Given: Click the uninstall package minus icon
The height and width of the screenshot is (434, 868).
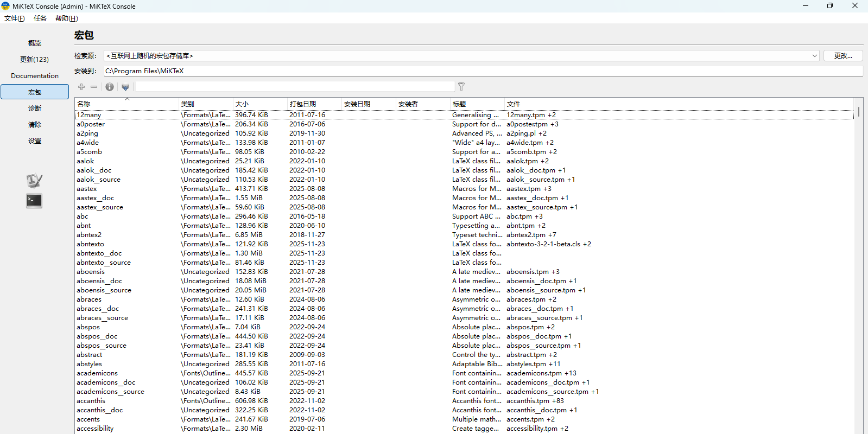Looking at the screenshot, I should [94, 87].
